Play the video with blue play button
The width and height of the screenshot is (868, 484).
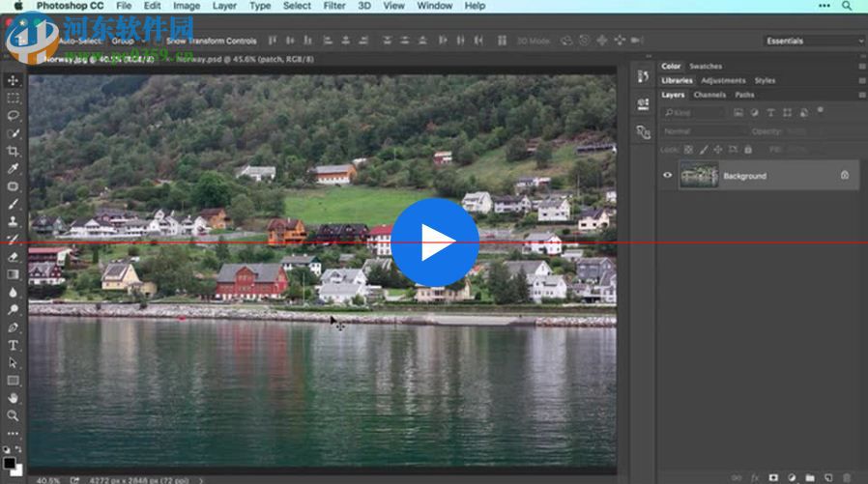pos(435,242)
